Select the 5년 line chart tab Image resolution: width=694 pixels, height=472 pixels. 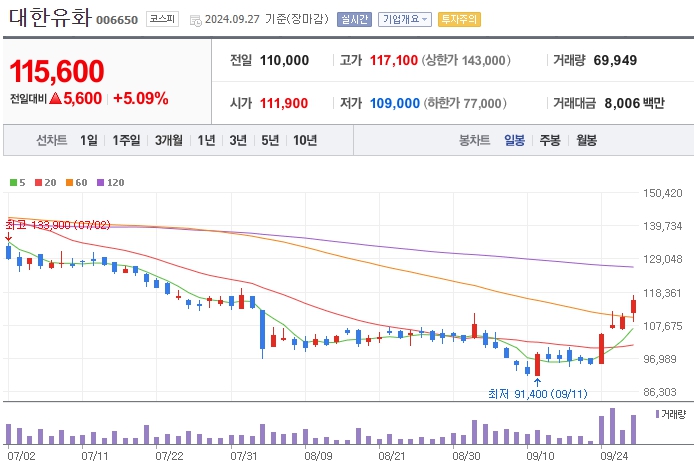[x=270, y=140]
